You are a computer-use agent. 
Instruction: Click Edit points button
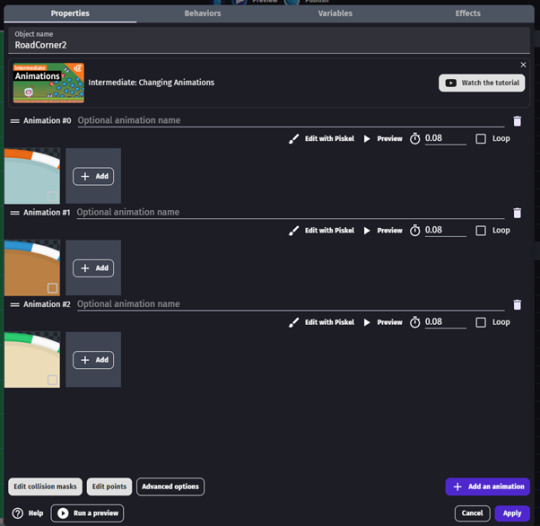click(109, 487)
